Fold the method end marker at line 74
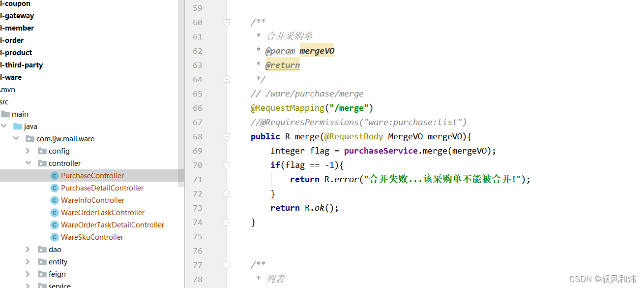The width and height of the screenshot is (644, 288). click(x=227, y=222)
